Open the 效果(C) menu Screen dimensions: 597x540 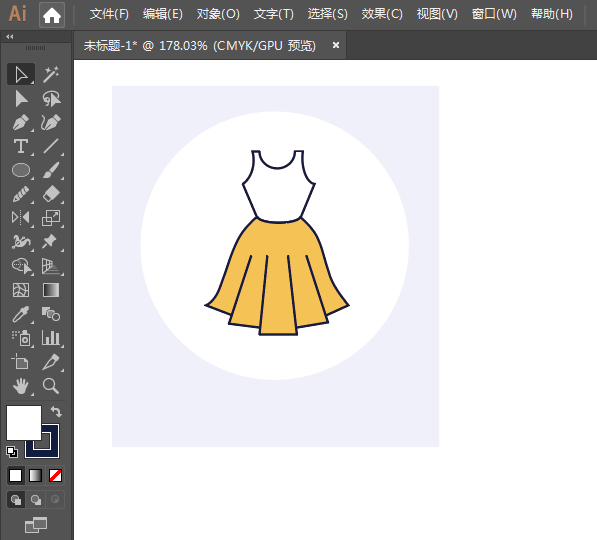(382, 14)
